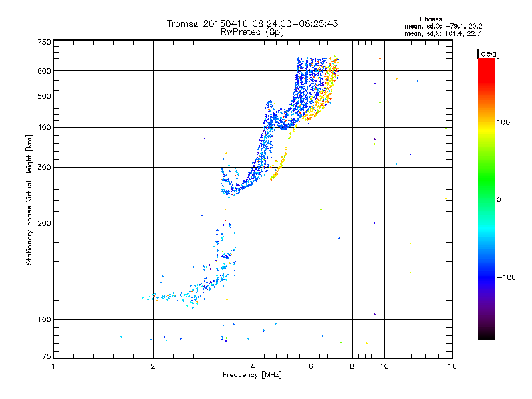This screenshot has width=532, height=399.
Task: Click the y-axis tick label '750'
Action: pos(44,42)
